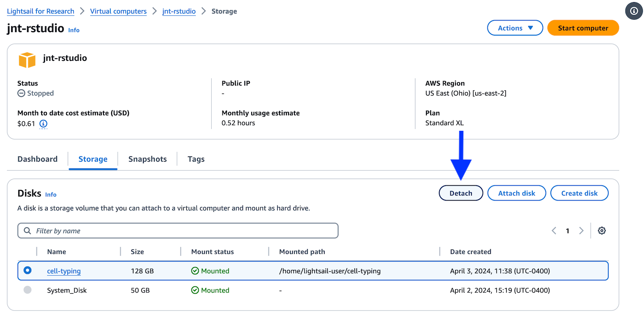Open the Dashboard tab
Viewport: 644px width, 319px height.
tap(37, 159)
